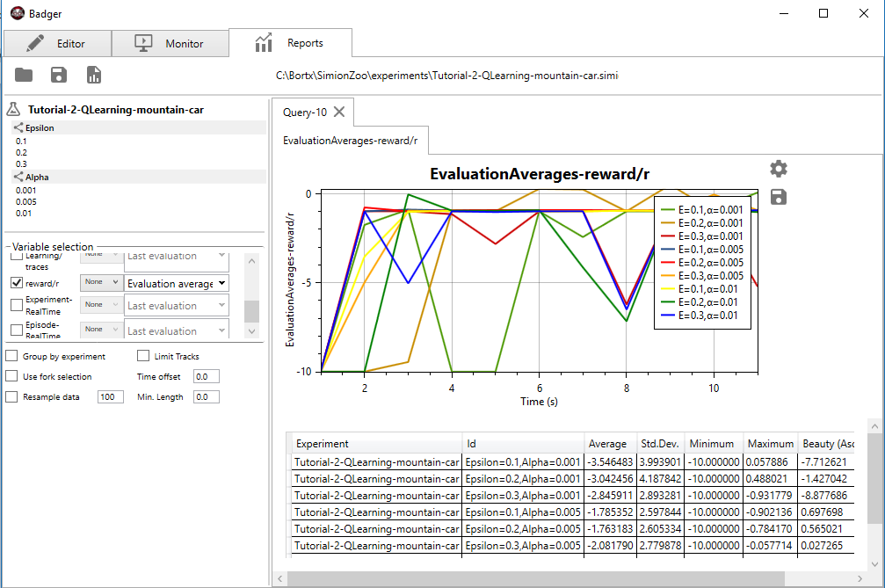Toggle the Limit Tracks checkbox

(143, 355)
